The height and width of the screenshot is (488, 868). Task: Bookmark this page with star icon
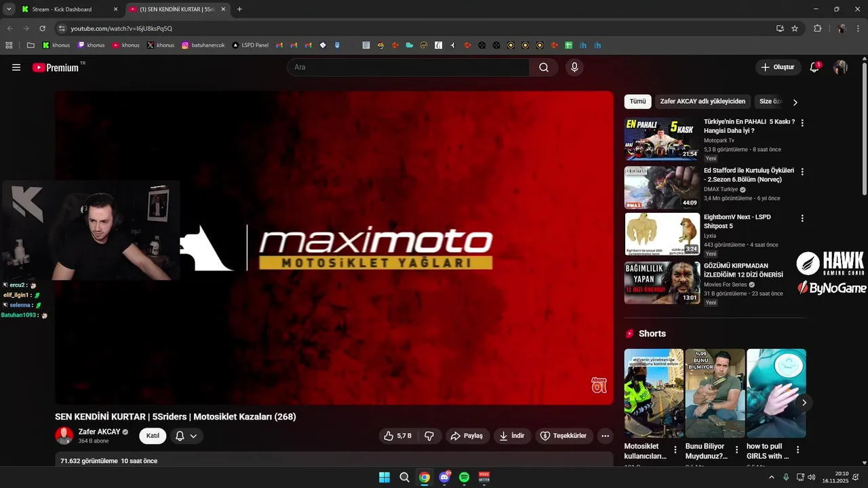pyautogui.click(x=795, y=28)
